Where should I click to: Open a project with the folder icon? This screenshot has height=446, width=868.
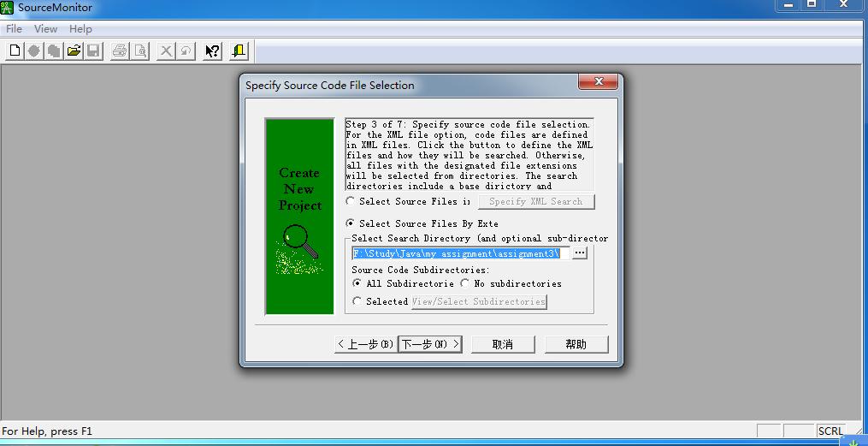point(74,51)
